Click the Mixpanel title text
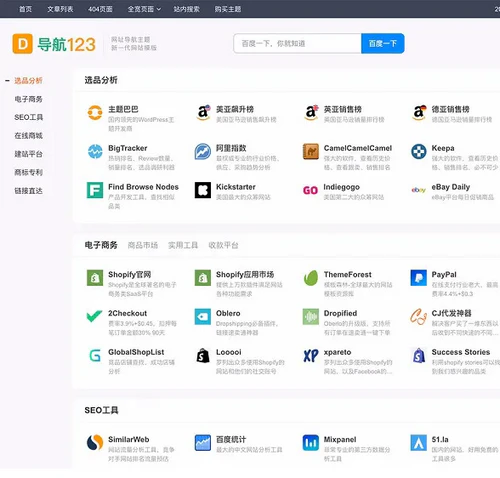The width and height of the screenshot is (500, 478). 340,439
